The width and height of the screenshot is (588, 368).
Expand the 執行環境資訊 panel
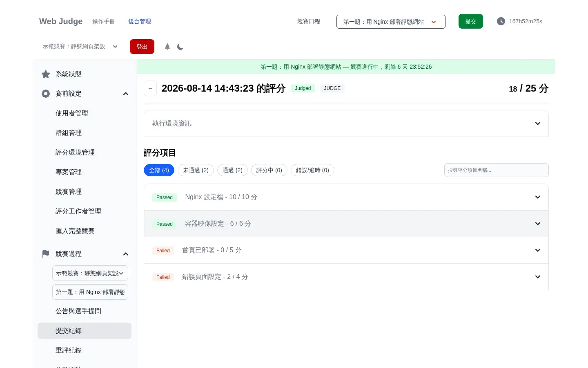pyautogui.click(x=346, y=123)
